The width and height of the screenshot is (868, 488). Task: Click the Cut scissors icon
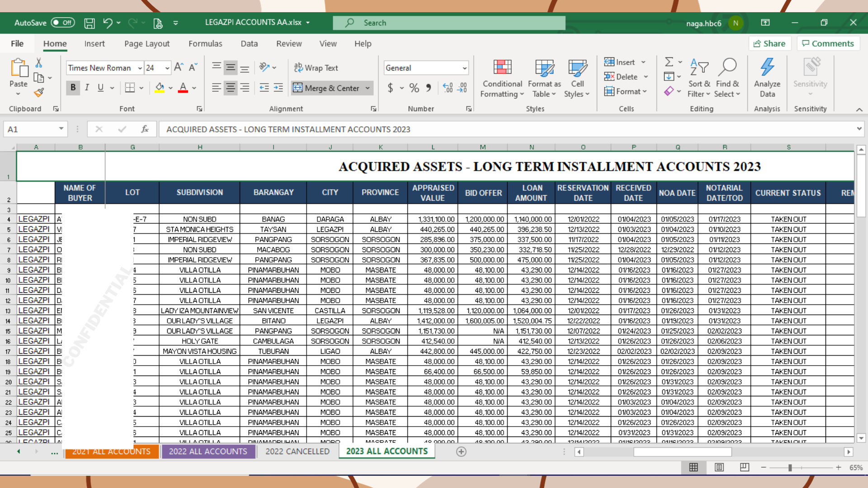click(39, 63)
